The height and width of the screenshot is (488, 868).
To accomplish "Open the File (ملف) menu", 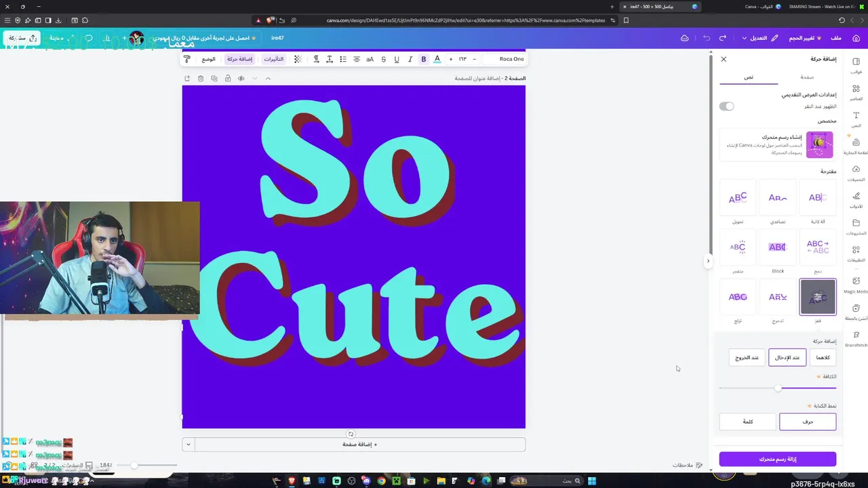I will pyautogui.click(x=836, y=38).
